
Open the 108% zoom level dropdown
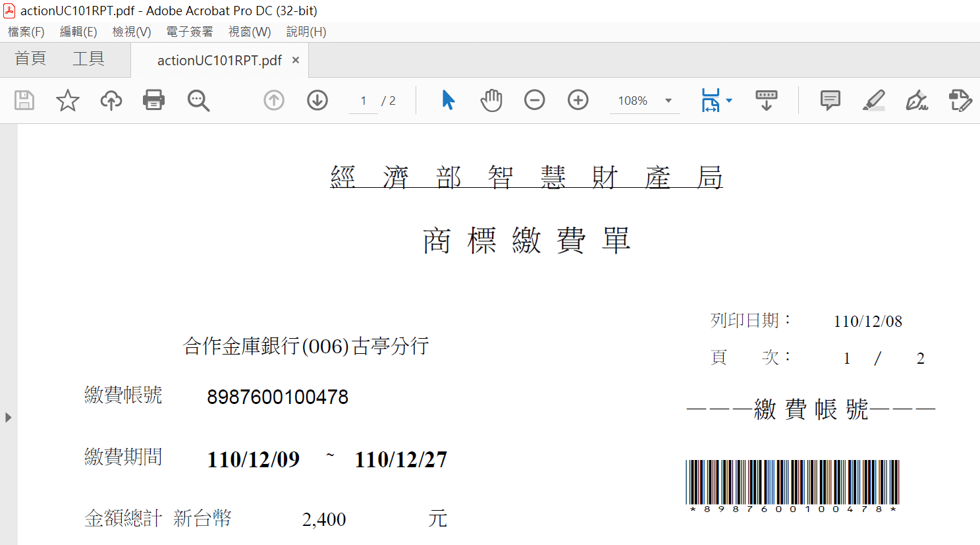(668, 101)
